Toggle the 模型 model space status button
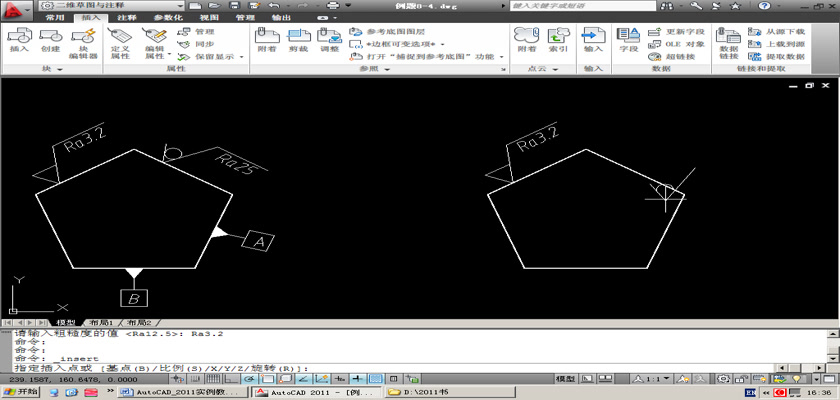The image size is (840, 400). (x=566, y=379)
